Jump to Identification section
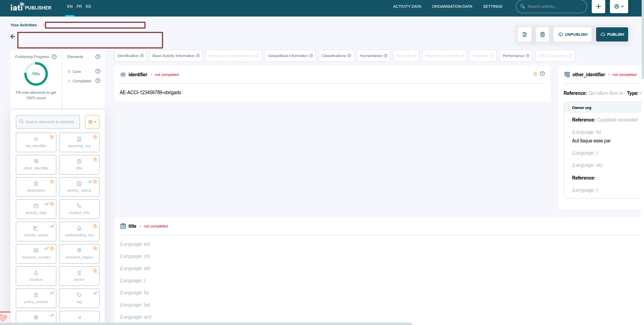The image size is (644, 325). click(130, 56)
